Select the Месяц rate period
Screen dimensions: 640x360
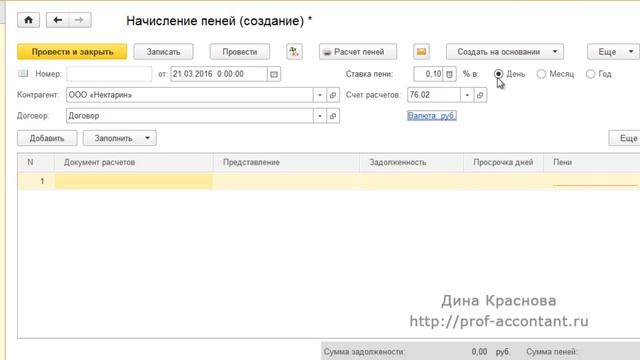coord(541,74)
